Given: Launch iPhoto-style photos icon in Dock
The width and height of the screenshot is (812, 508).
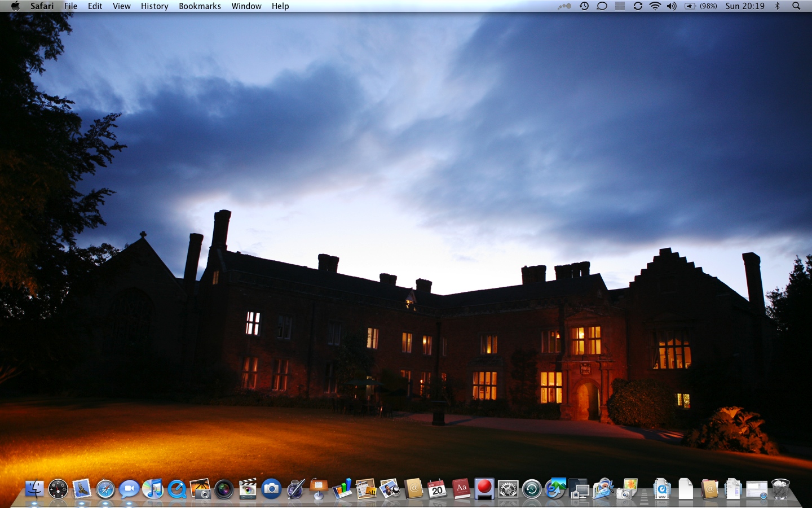Looking at the screenshot, I should click(390, 489).
